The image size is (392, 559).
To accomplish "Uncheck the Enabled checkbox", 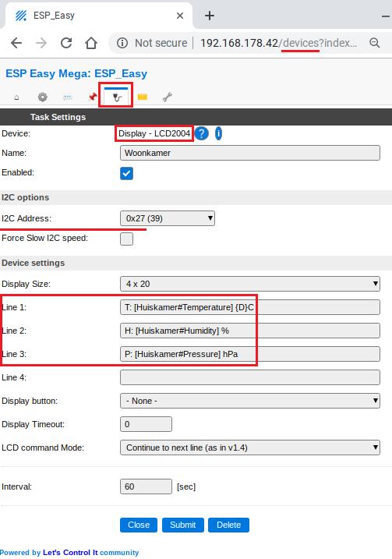I will pyautogui.click(x=126, y=173).
